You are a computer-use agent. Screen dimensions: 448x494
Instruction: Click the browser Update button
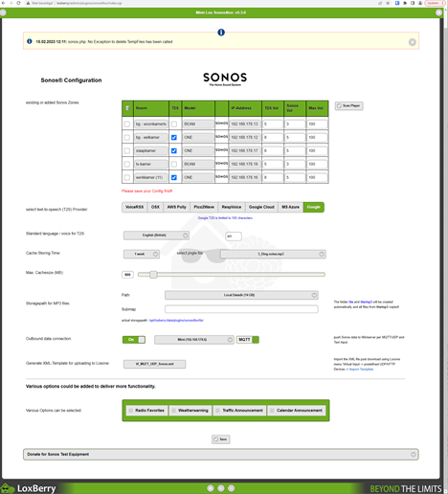pos(435,3)
